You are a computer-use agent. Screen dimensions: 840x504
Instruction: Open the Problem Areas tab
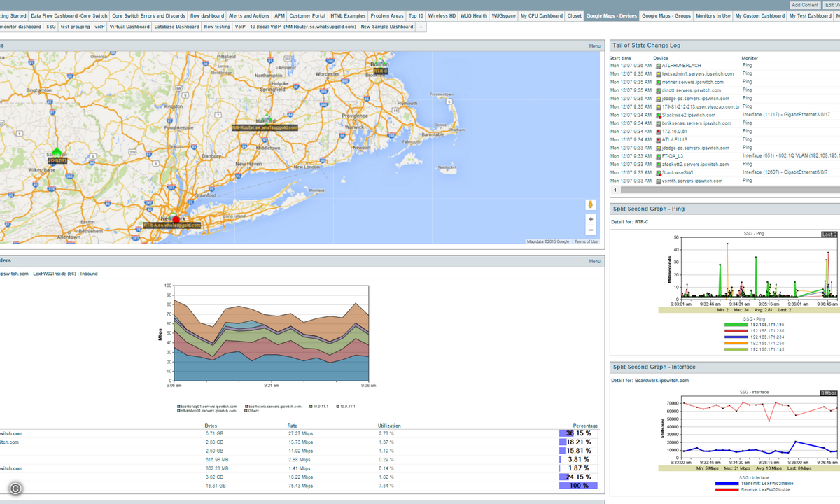[387, 15]
